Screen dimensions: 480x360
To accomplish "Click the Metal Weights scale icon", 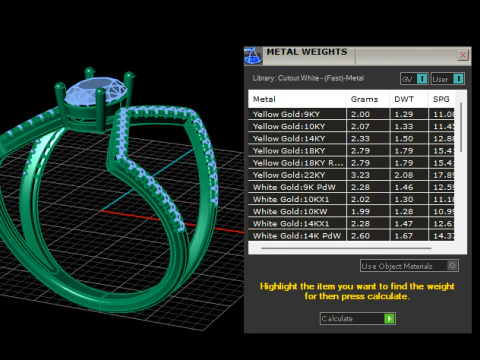I will [253, 56].
